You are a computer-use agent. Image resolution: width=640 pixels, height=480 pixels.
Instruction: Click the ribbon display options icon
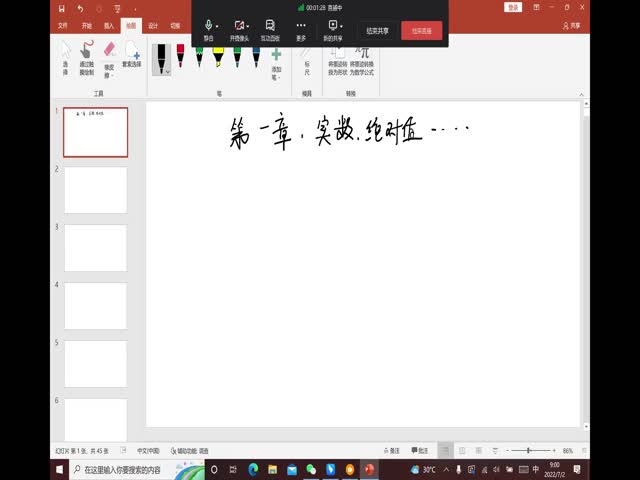pyautogui.click(x=536, y=7)
